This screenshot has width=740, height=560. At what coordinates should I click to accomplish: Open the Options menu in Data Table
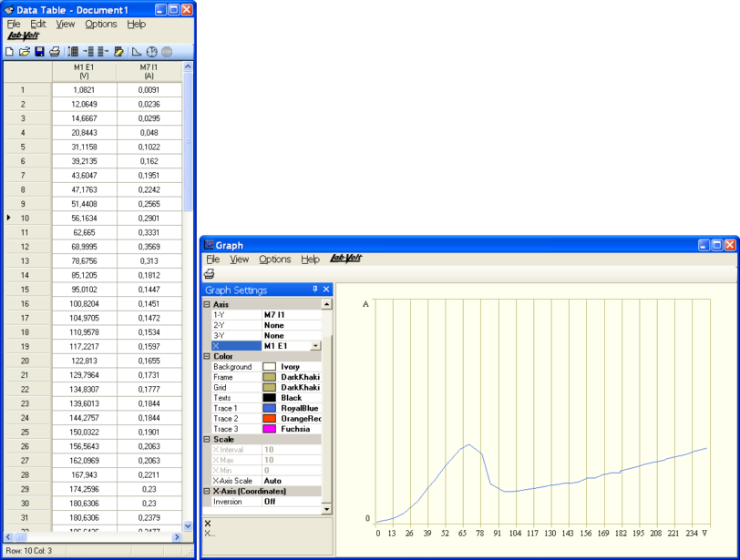[x=100, y=24]
